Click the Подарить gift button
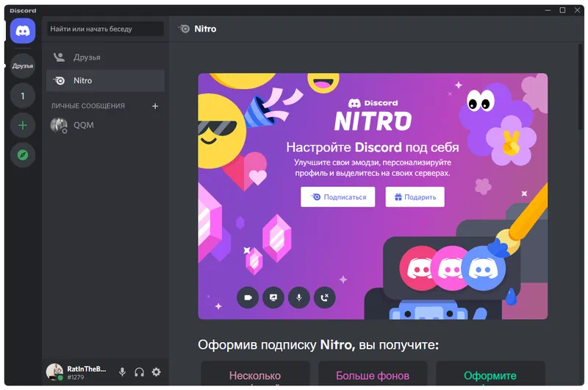The width and height of the screenshot is (588, 390). 415,197
